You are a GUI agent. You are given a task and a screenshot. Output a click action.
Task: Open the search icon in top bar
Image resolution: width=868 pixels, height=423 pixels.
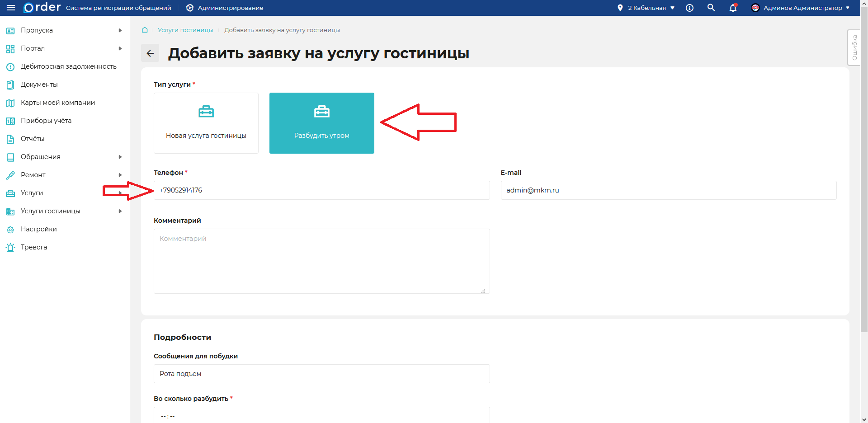tap(711, 8)
